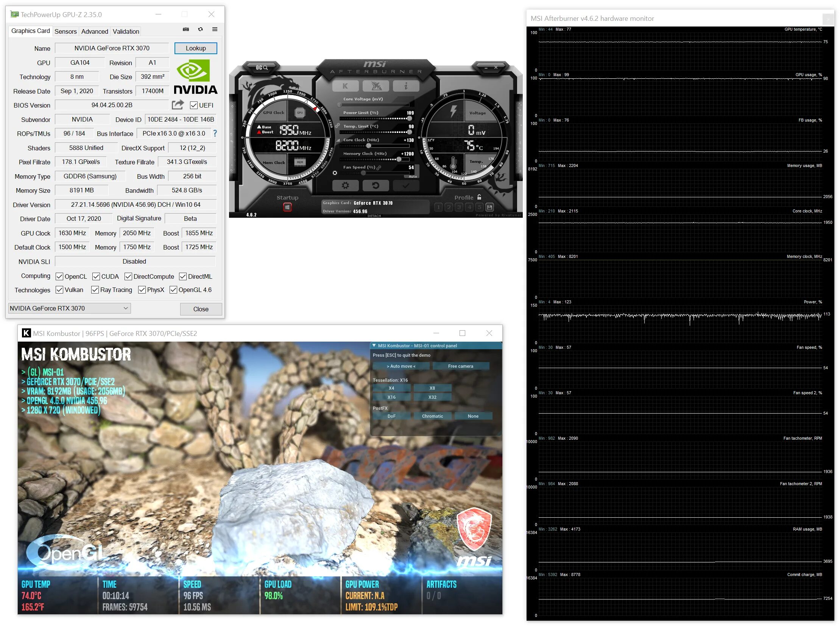Select Afterburner profile slot 5

480,207
